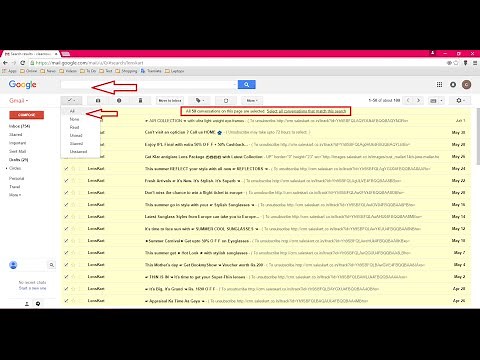Choose All in select menu
The height and width of the screenshot is (360, 480).
point(72,111)
